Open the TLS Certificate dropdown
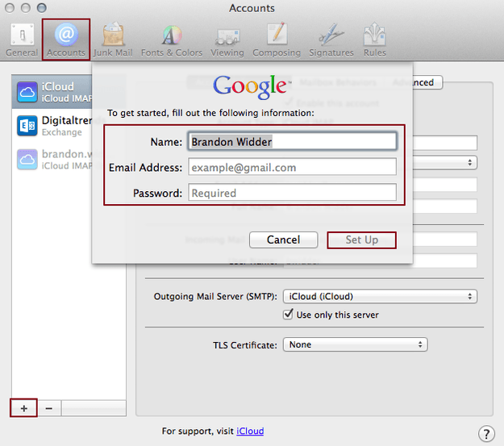Screen dimensions: 504x446 [x=355, y=344]
